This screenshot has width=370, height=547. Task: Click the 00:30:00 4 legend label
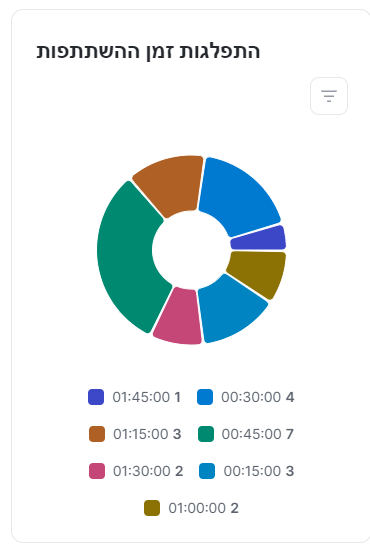[258, 397]
